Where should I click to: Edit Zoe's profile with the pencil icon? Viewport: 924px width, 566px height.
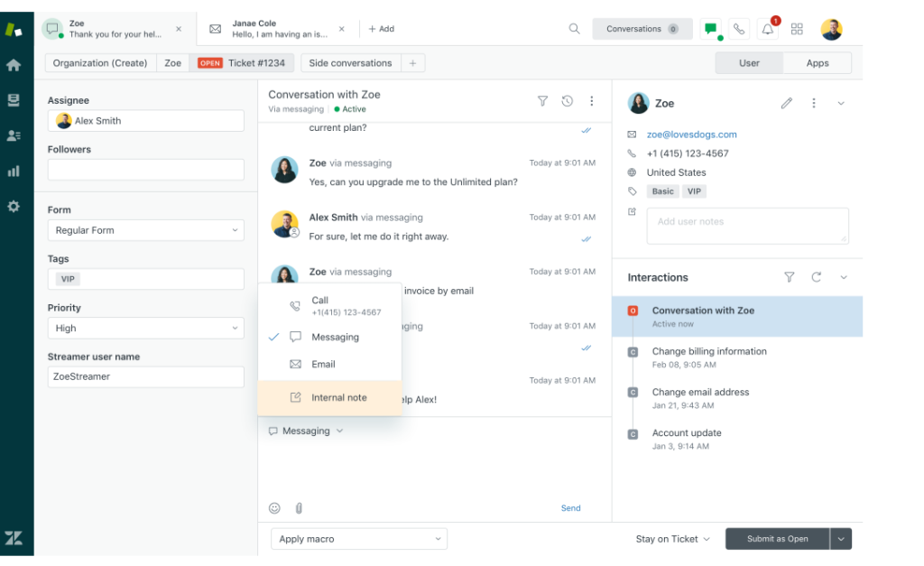[x=786, y=103]
